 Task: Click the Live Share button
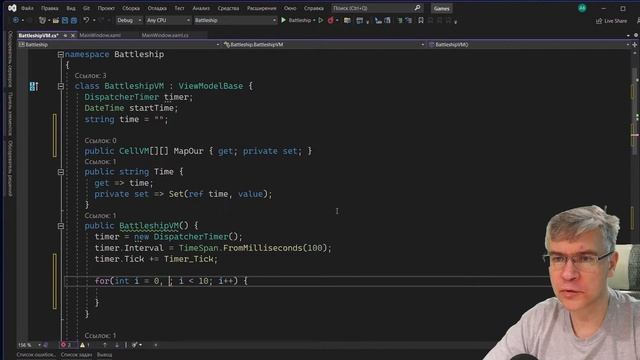pyautogui.click(x=611, y=21)
